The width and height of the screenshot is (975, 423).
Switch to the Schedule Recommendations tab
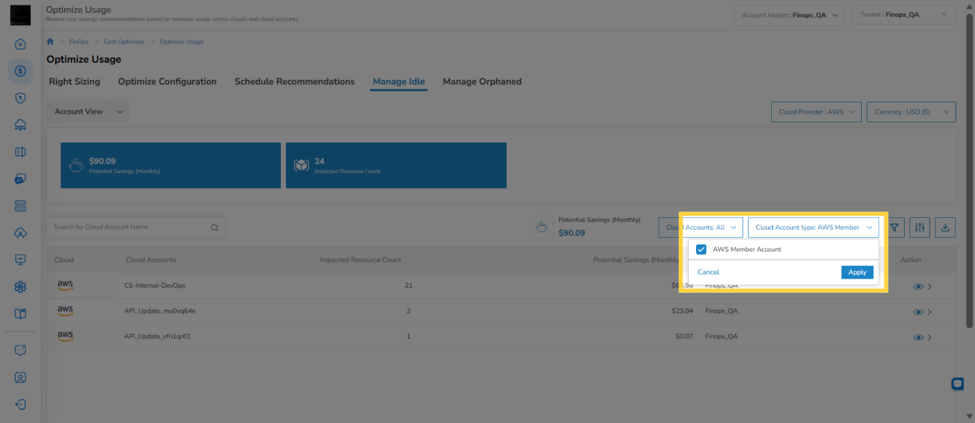point(295,81)
